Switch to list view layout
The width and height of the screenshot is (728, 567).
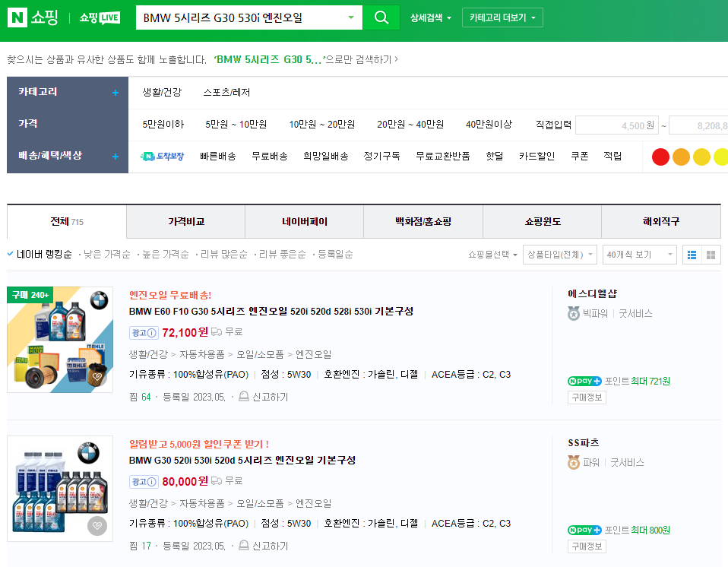pyautogui.click(x=692, y=255)
